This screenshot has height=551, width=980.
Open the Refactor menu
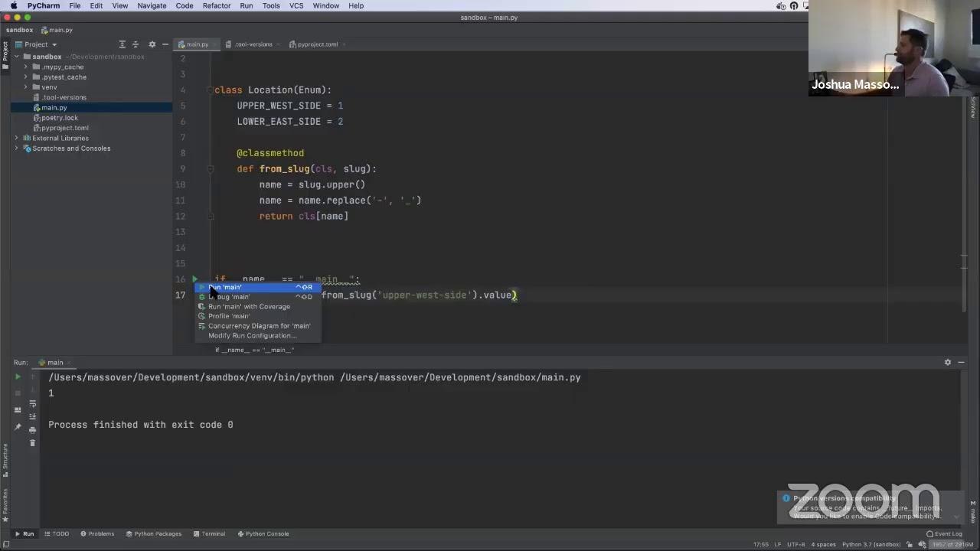217,5
